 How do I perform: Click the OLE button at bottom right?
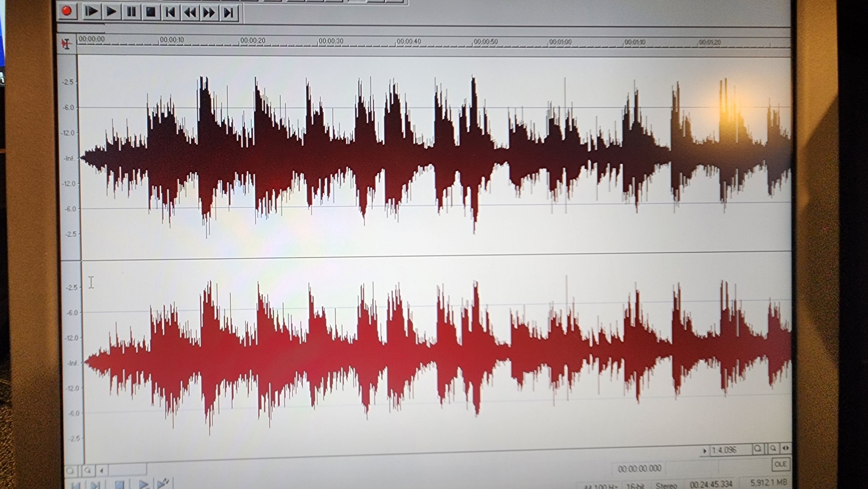pos(780,464)
